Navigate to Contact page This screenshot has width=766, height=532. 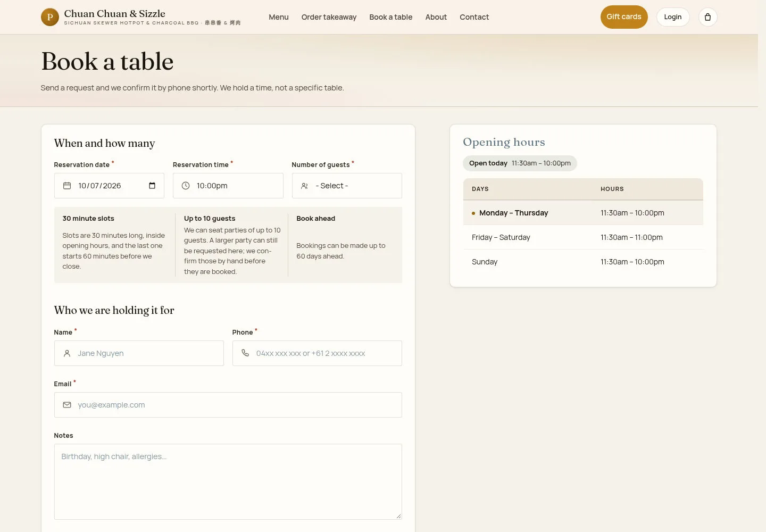click(x=474, y=17)
